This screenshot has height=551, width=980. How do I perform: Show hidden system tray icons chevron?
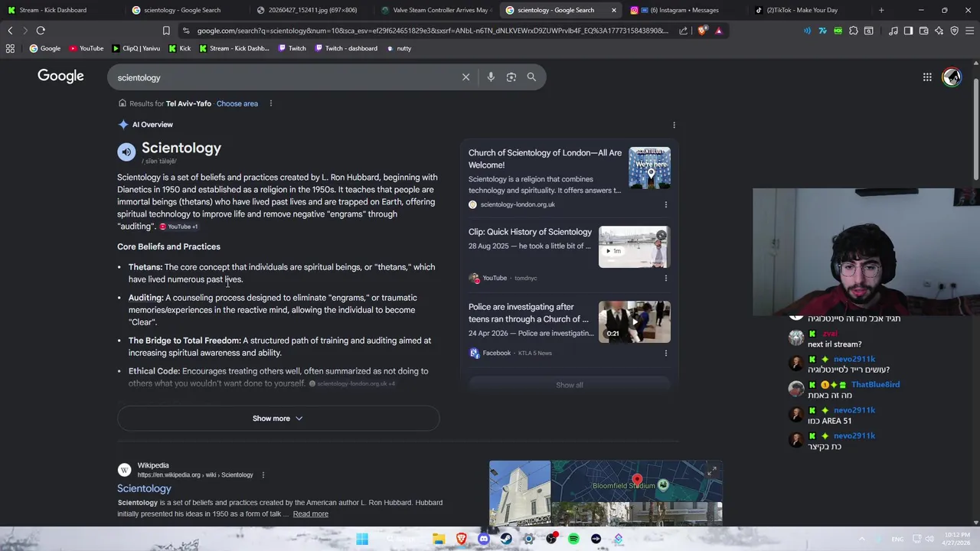(x=861, y=539)
